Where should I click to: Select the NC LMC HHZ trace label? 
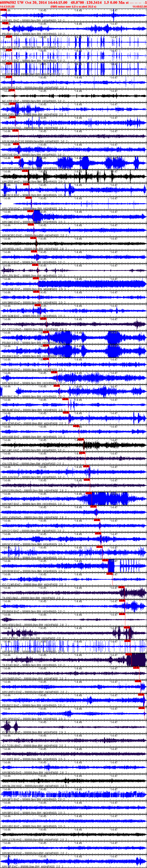[33, 451]
